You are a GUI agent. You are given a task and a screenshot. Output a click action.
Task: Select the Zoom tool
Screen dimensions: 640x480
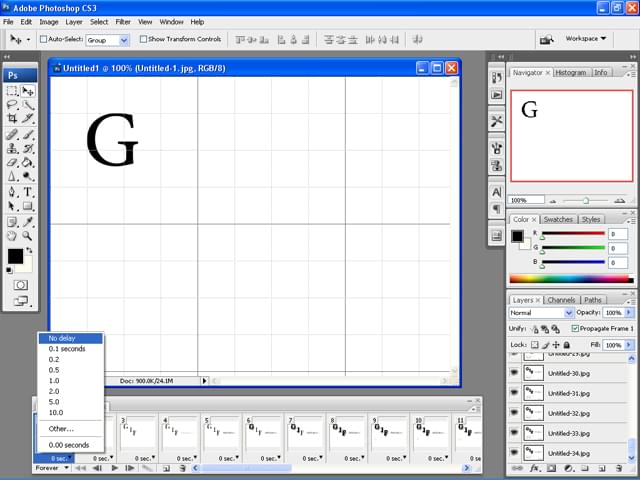tap(28, 236)
